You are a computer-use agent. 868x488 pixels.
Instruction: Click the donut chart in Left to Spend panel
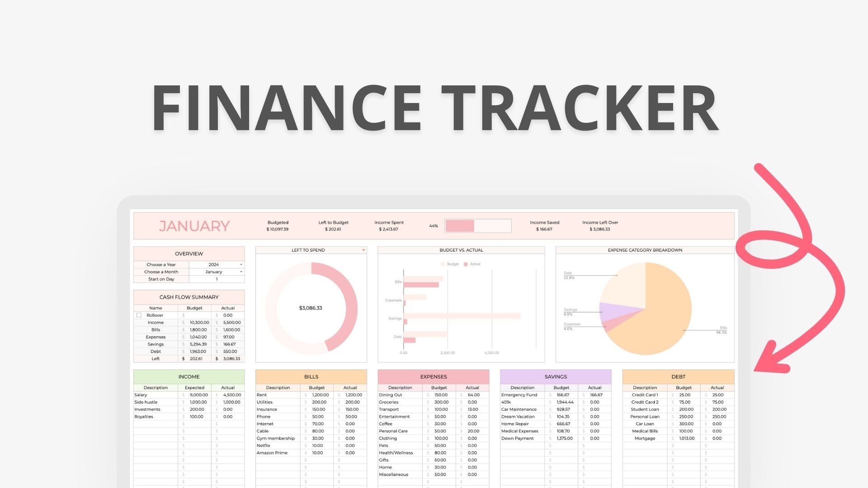[311, 306]
